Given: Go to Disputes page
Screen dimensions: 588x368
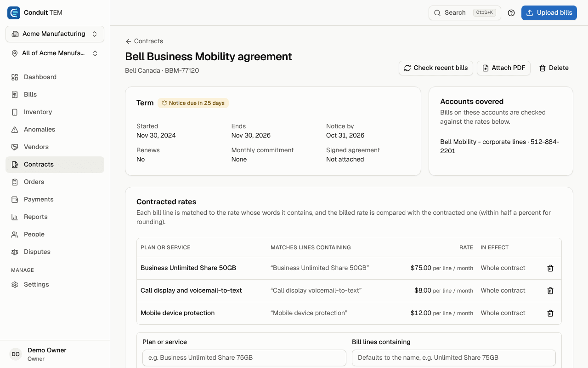Looking at the screenshot, I should (55, 252).
